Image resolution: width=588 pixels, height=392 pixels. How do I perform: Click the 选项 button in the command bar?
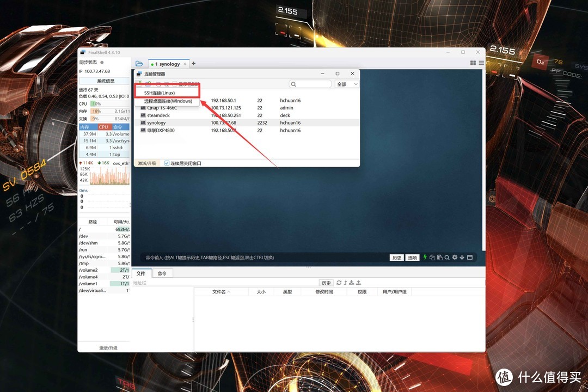click(x=412, y=257)
